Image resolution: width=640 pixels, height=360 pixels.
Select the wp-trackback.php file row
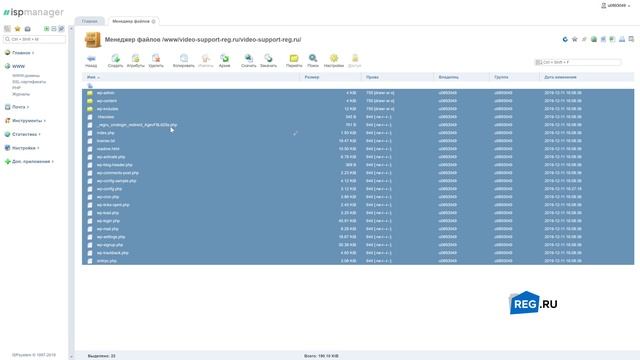[x=358, y=253]
